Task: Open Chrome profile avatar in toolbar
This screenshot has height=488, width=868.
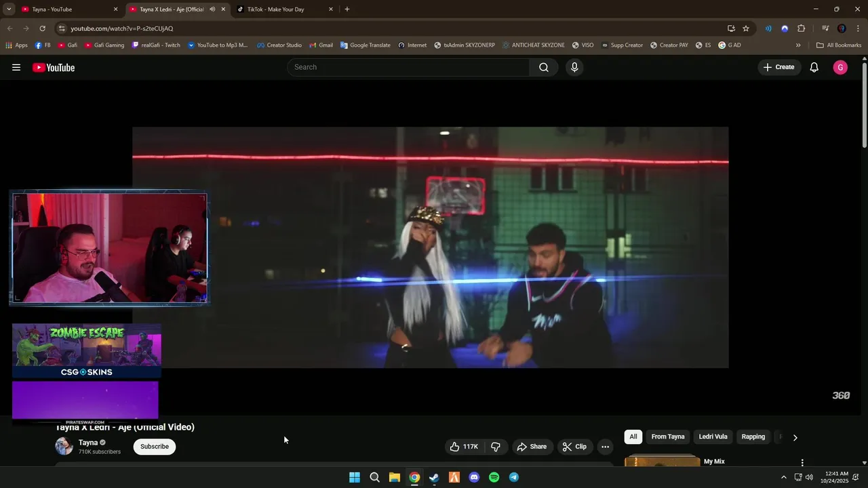Action: [842, 28]
